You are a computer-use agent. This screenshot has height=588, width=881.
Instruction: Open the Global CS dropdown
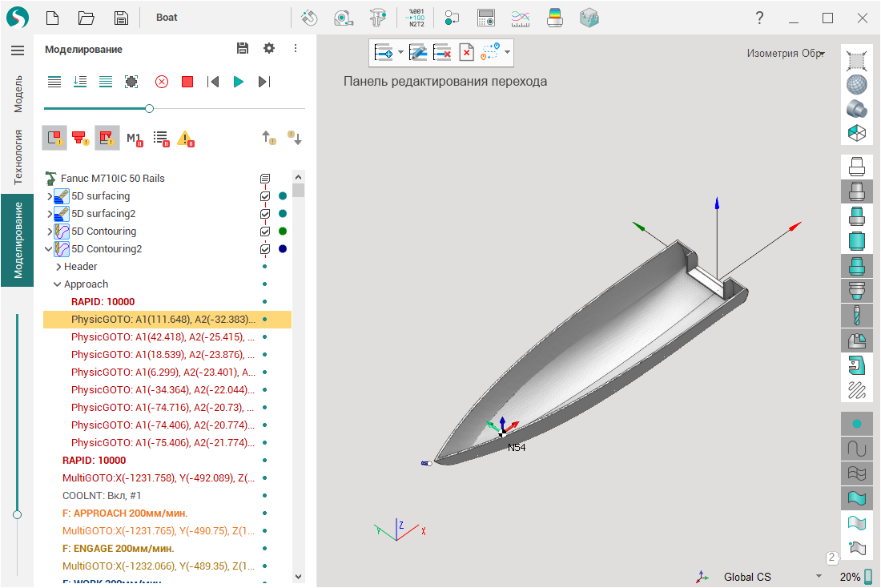coord(818,577)
